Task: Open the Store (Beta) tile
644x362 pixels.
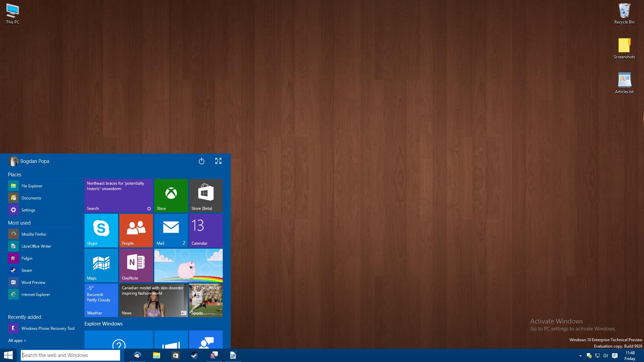Action: coord(206,195)
